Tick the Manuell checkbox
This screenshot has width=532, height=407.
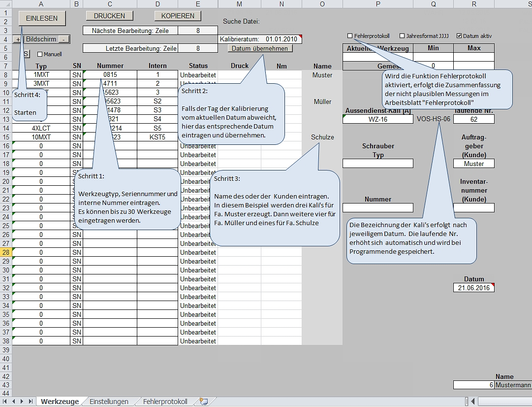coord(40,54)
